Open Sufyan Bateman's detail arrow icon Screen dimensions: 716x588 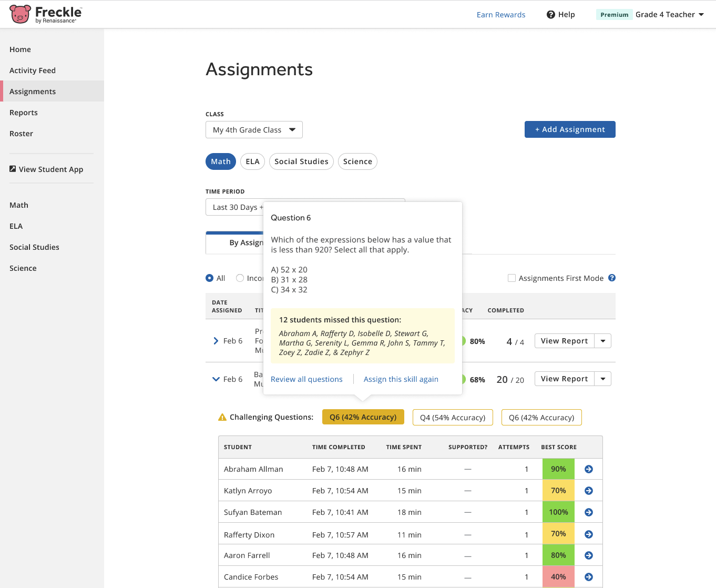point(588,512)
